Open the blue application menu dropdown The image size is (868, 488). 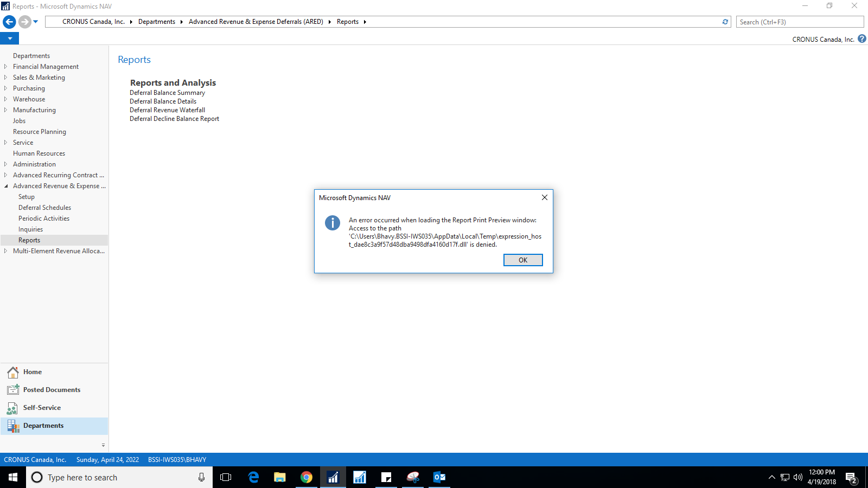tap(10, 38)
